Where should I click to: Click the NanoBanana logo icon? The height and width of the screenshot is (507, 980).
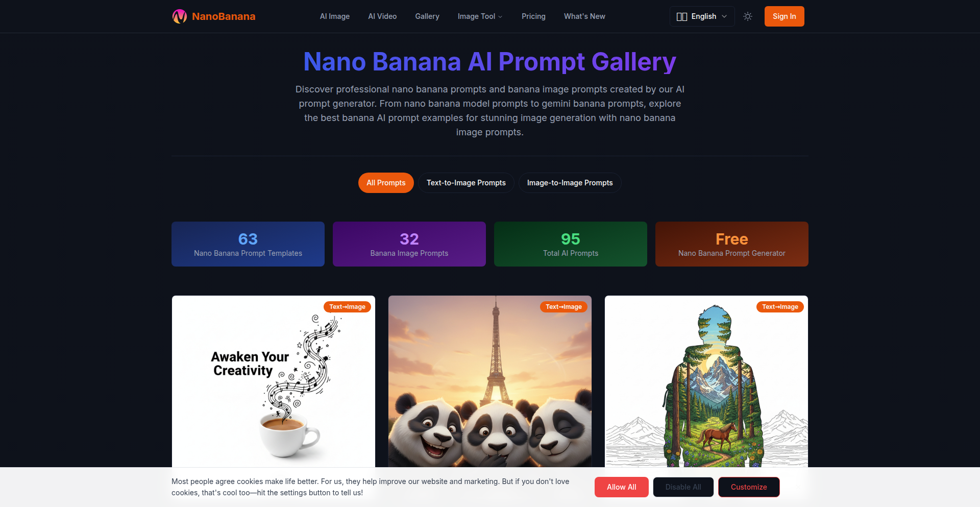click(179, 16)
